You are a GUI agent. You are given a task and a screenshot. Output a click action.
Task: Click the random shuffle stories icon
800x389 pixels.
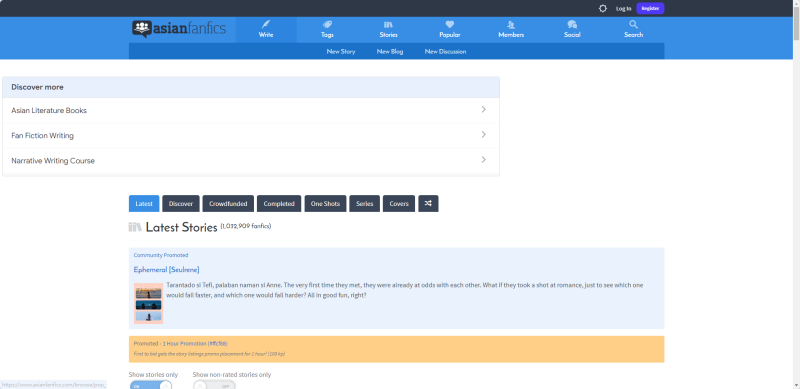[428, 203]
